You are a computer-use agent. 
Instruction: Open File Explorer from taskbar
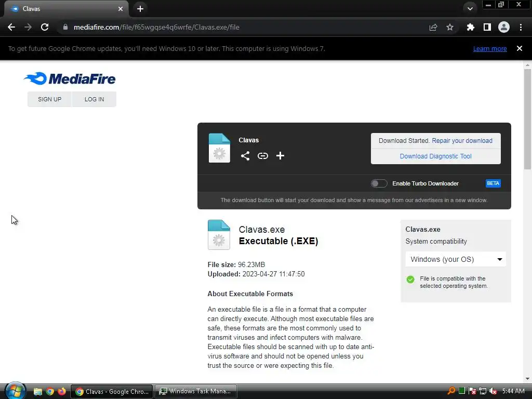[37, 392]
